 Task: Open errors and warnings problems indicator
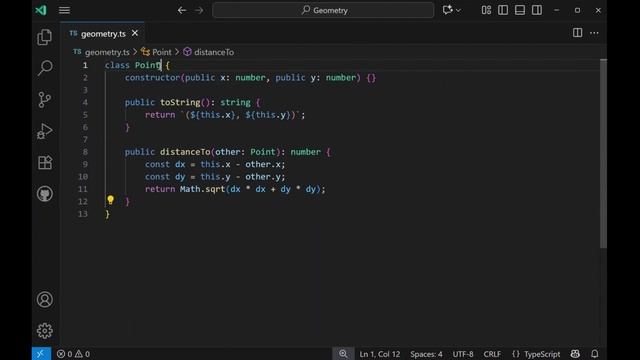(x=73, y=354)
